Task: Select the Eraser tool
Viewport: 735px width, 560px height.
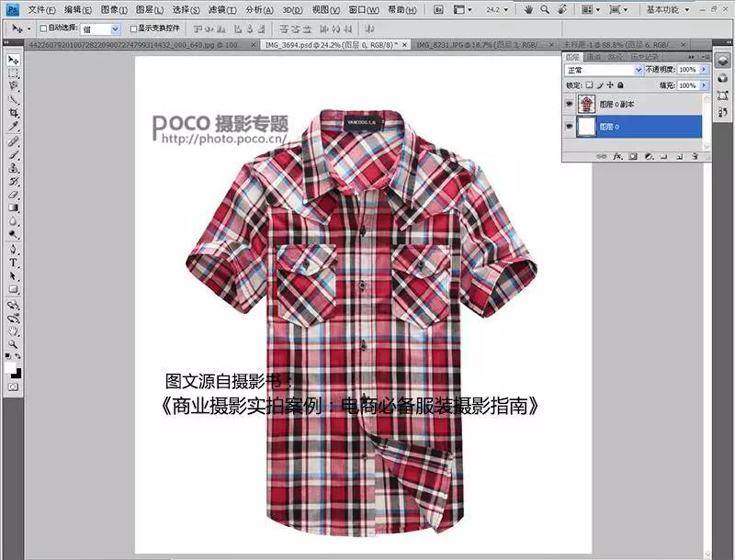Action: tap(10, 194)
